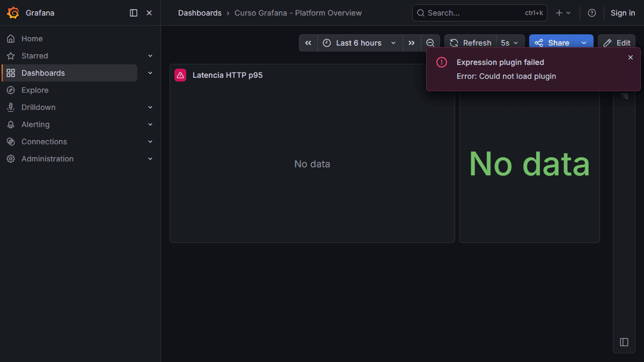This screenshot has width=644, height=362.
Task: Open the Starred sidebar item
Action: 35,56
